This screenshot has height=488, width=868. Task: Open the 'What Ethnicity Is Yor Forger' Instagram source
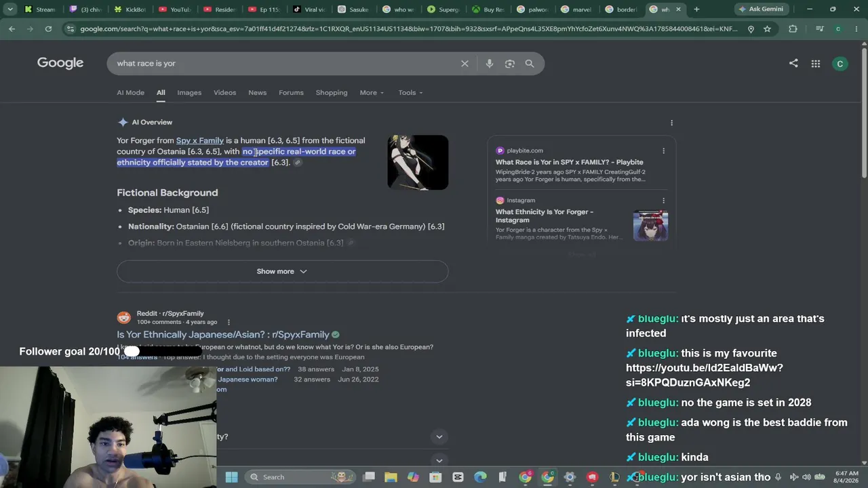pos(545,216)
